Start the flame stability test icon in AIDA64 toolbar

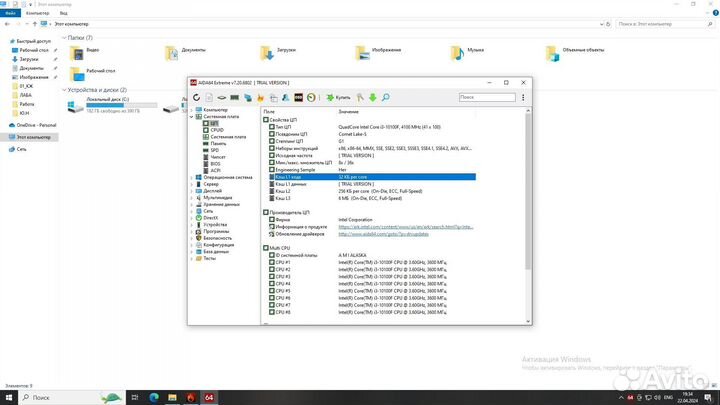click(x=260, y=97)
